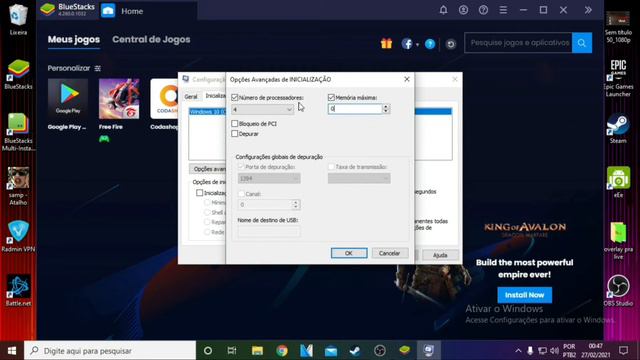The image size is (640, 360).
Task: Open BlueStacks account profile icon
Action: (x=463, y=10)
